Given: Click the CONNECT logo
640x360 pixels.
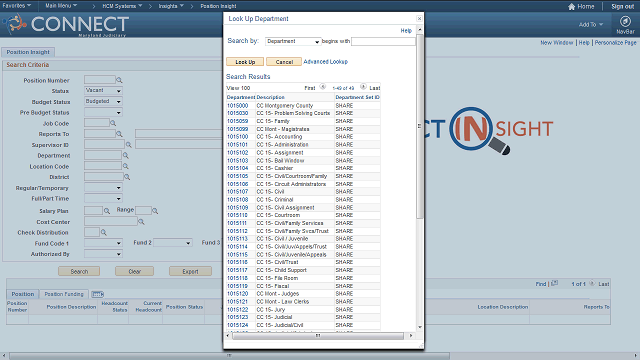Looking at the screenshot, I should 67,24.
